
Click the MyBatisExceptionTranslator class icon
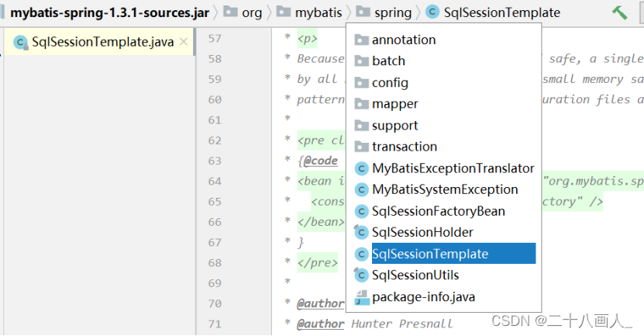[x=361, y=168]
